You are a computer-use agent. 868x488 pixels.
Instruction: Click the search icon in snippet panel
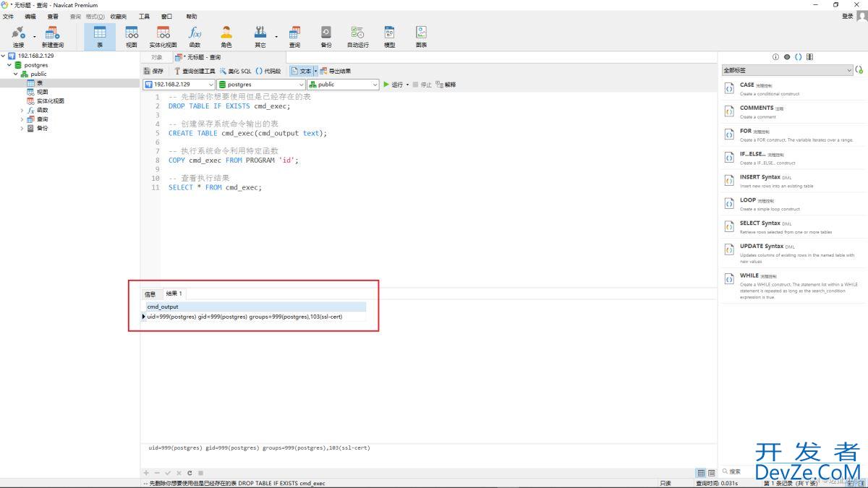(726, 471)
